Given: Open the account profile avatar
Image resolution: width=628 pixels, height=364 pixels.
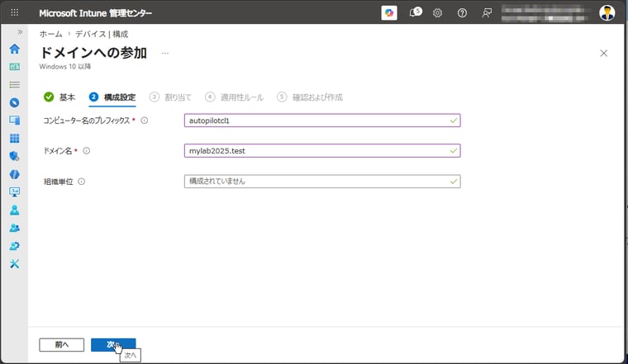Looking at the screenshot, I should pos(607,13).
